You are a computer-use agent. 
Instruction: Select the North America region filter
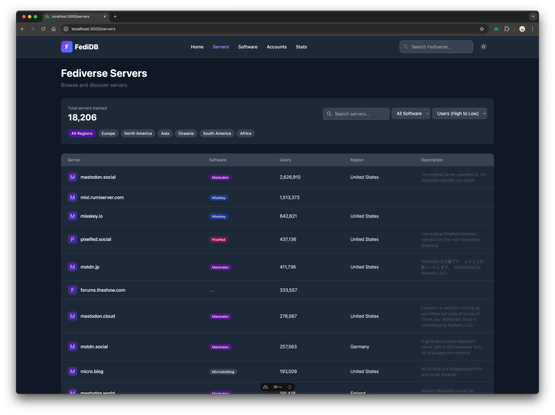(138, 133)
